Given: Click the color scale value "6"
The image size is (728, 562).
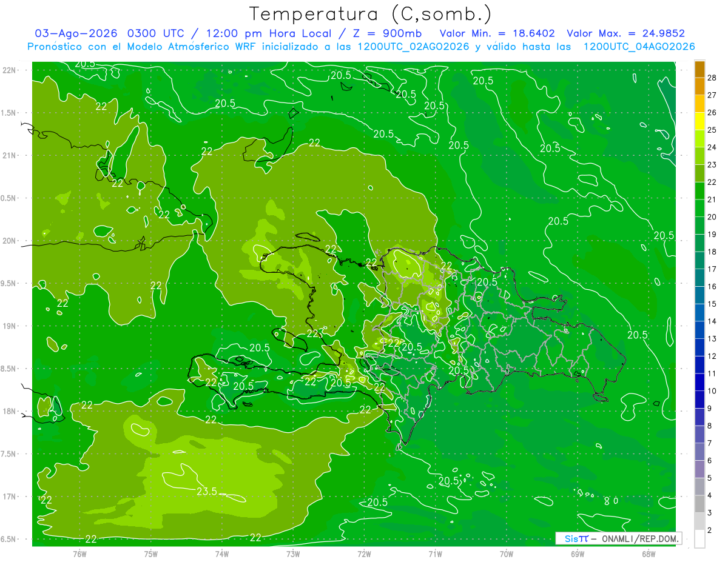Looking at the screenshot, I should [710, 461].
